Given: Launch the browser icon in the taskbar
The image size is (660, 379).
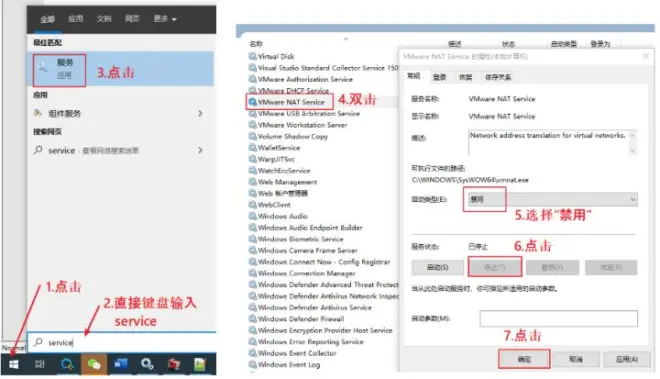Looking at the screenshot, I should coord(67,364).
